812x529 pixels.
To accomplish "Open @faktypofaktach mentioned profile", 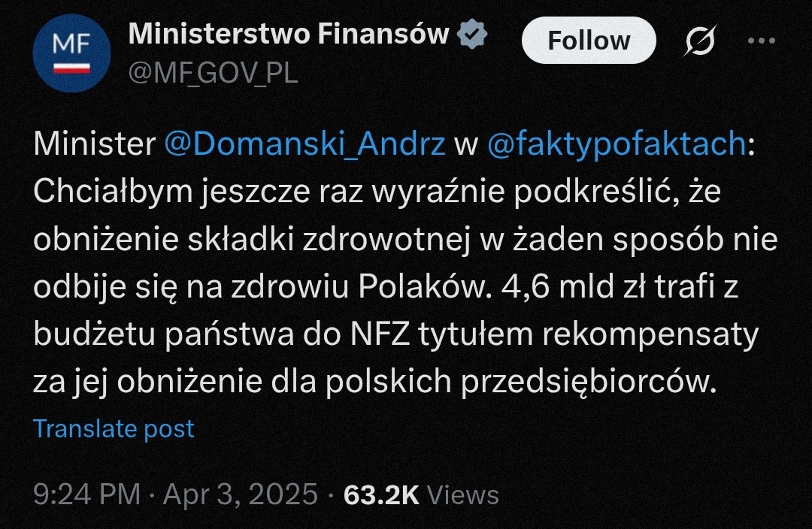I will click(x=617, y=144).
